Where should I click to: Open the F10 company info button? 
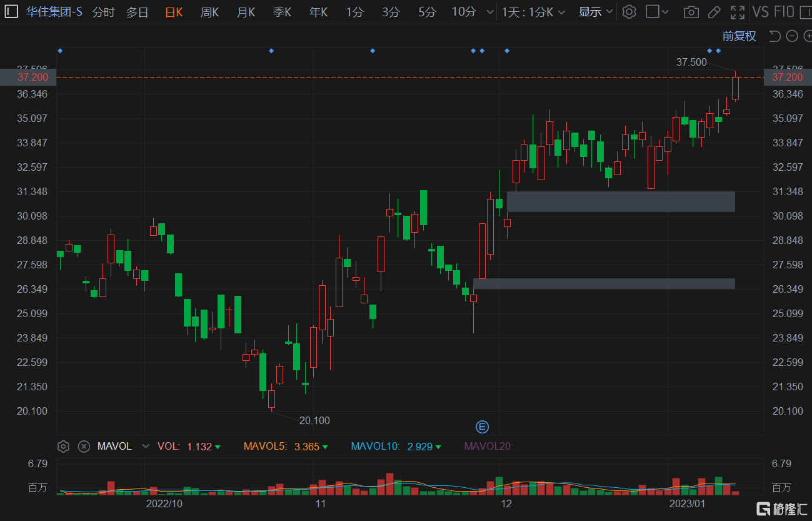point(784,12)
